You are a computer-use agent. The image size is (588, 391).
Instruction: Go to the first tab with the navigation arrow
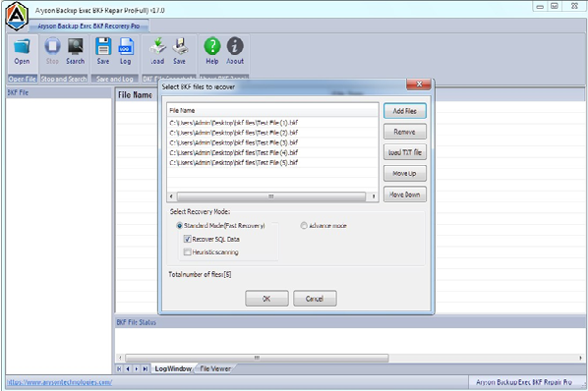point(119,369)
